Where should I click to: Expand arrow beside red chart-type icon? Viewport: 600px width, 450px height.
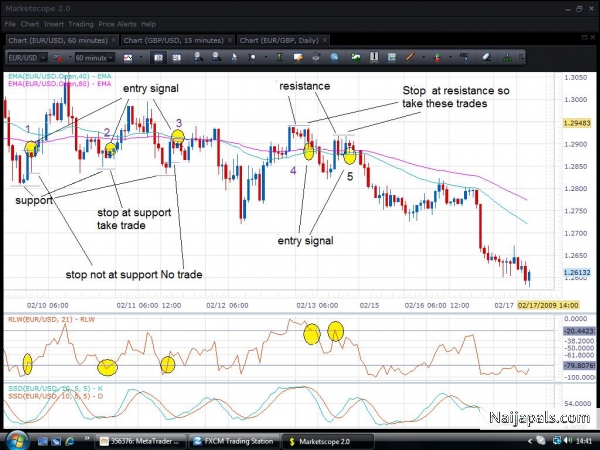70,58
